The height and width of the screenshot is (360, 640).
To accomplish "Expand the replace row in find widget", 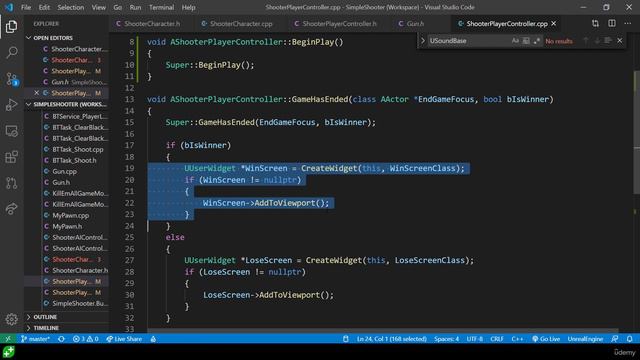I will [422, 41].
